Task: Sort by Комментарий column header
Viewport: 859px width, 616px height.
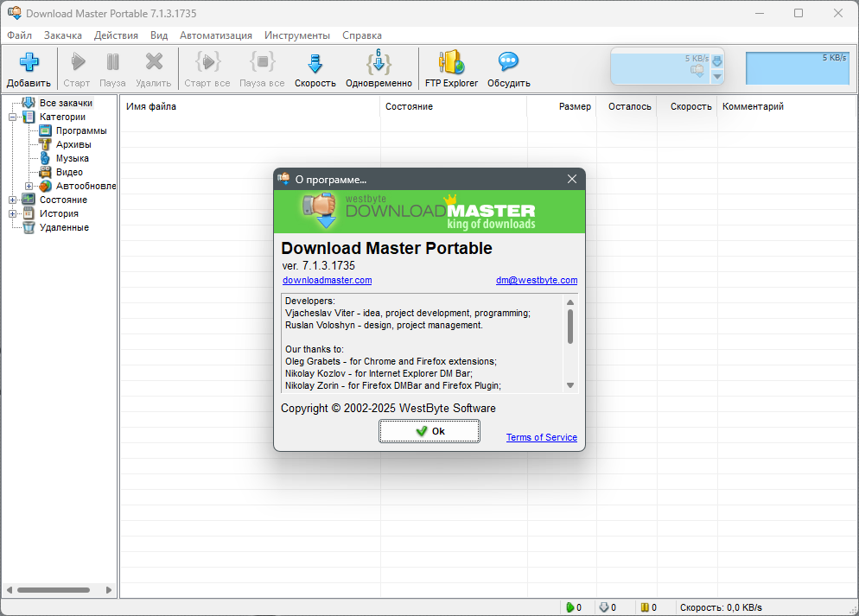Action: click(x=787, y=106)
